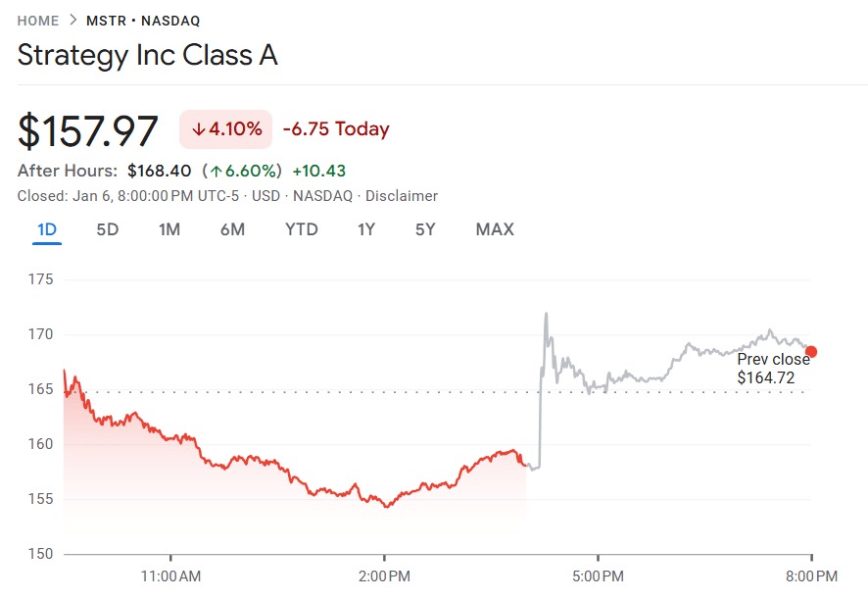
Task: Select the YTD performance tab
Action: click(303, 228)
